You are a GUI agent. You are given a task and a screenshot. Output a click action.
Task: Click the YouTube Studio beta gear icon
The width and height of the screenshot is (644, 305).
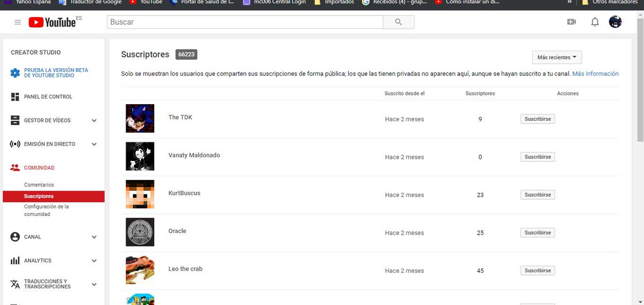click(16, 73)
